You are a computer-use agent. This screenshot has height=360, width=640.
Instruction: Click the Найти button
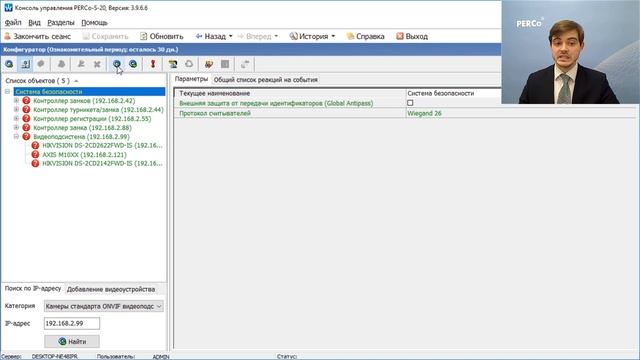coord(72,341)
